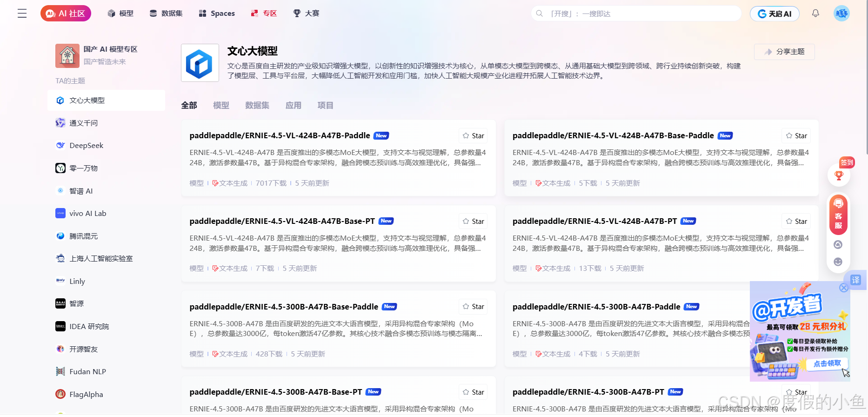868x417 pixels.
Task: Click the Linly sidebar icon
Action: click(60, 281)
